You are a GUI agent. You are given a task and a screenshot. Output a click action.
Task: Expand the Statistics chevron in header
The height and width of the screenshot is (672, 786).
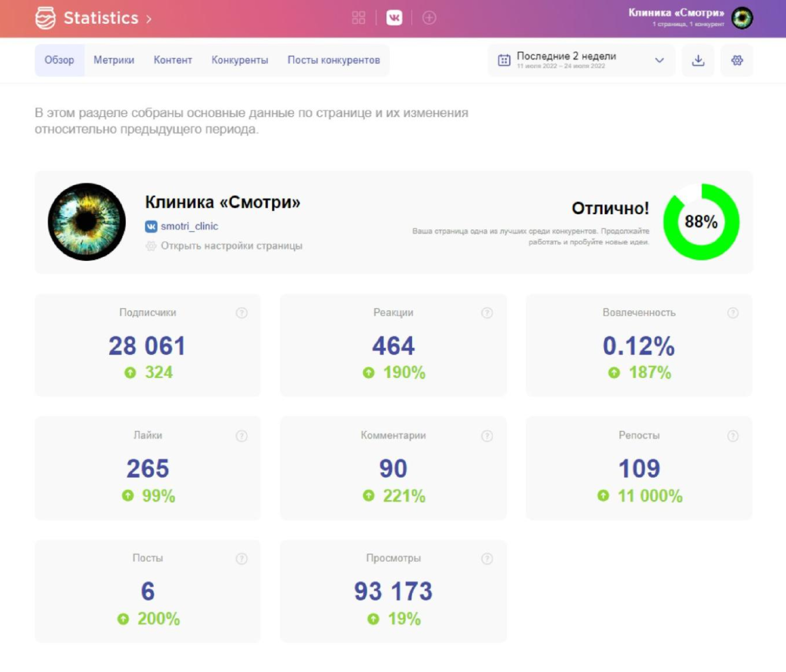click(149, 19)
